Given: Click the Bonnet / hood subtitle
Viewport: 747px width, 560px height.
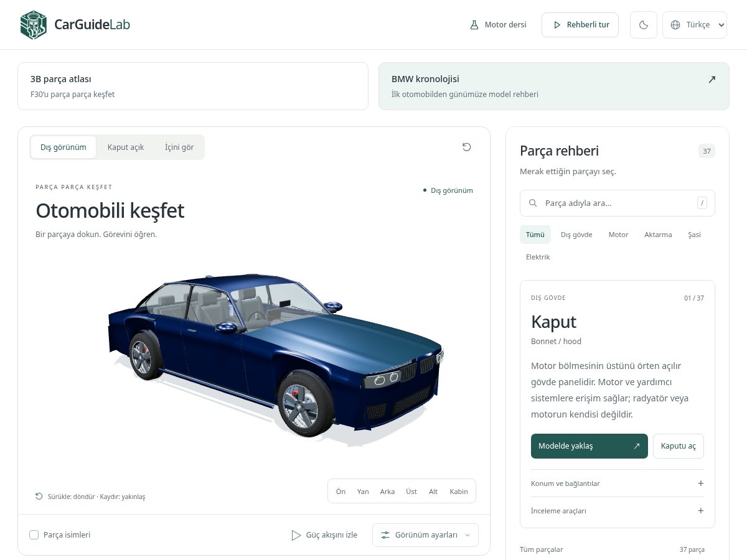Looking at the screenshot, I should (556, 342).
